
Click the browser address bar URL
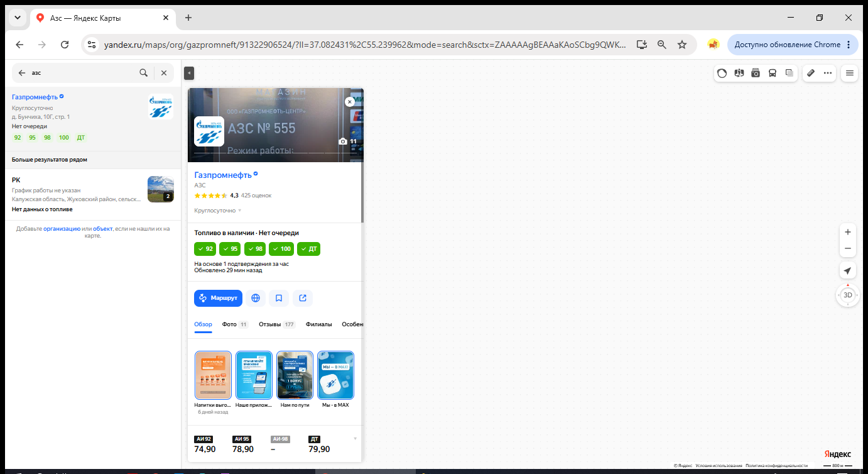pos(364,45)
